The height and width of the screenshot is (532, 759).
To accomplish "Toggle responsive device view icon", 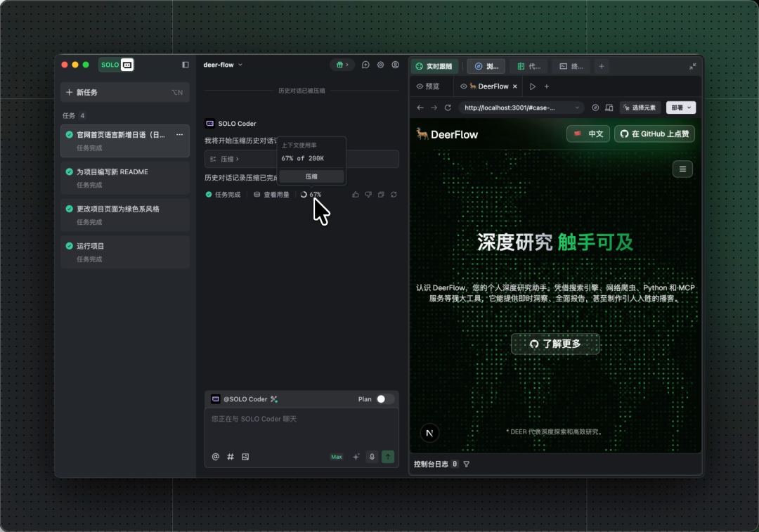I will (x=609, y=108).
